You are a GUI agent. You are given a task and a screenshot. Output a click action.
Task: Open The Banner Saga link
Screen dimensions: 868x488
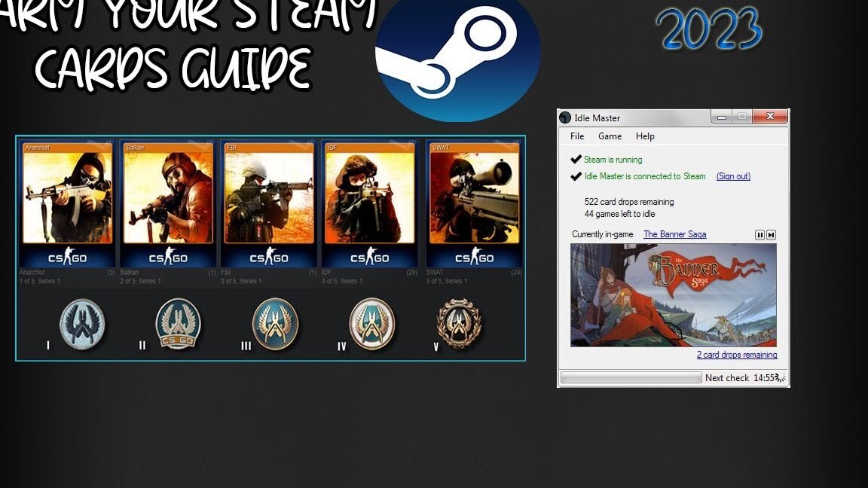(x=674, y=234)
